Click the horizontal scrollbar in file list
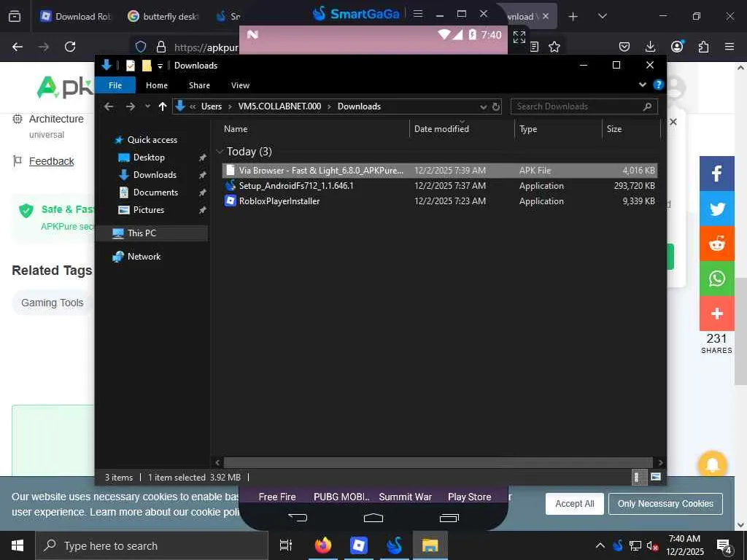The width and height of the screenshot is (747, 560). click(x=438, y=462)
